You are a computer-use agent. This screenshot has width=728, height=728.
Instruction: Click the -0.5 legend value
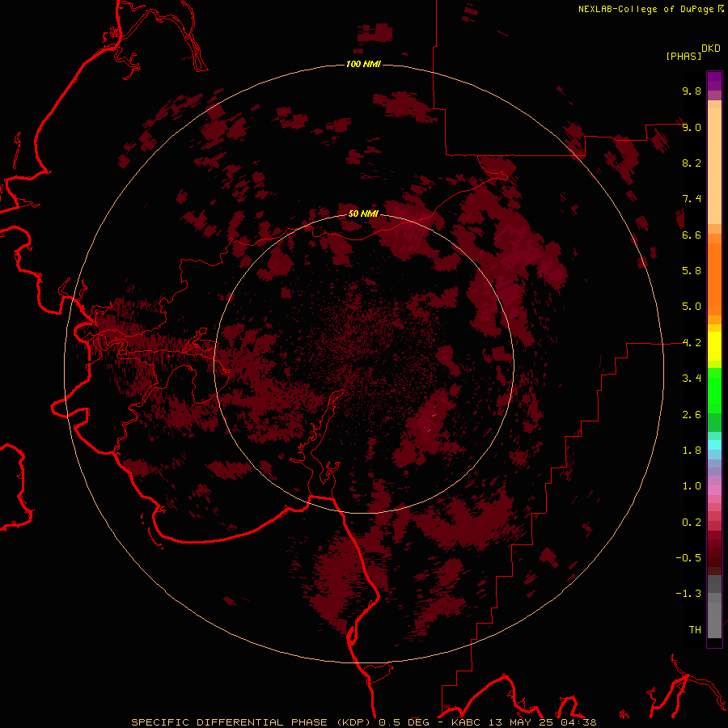(x=688, y=558)
